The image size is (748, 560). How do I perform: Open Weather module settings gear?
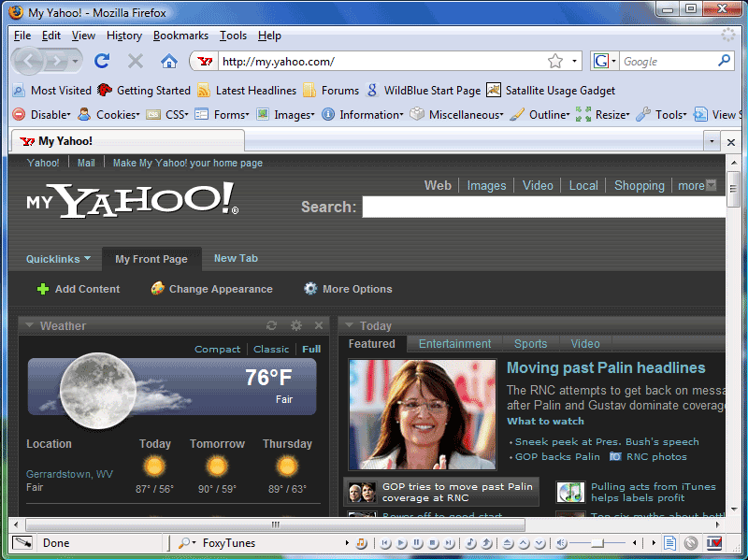click(x=296, y=325)
